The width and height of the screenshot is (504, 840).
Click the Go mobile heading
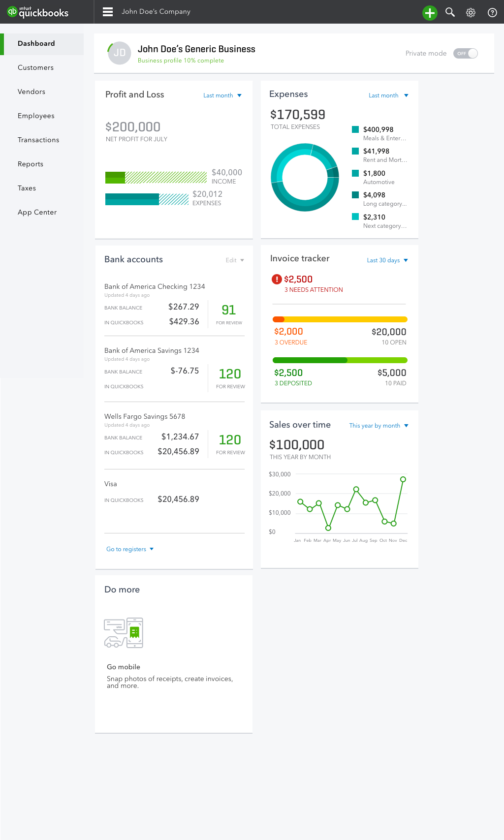tap(124, 667)
